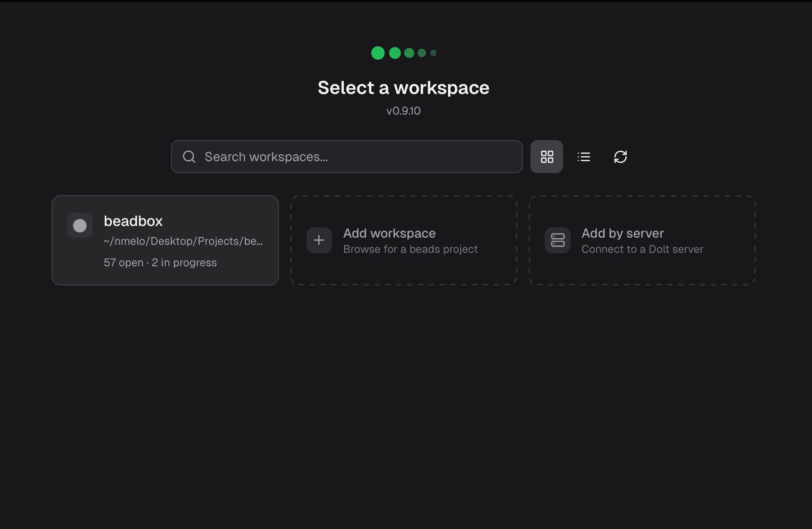Click the beadbox workspace thumbnail icon
812x529 pixels.
tap(80, 225)
